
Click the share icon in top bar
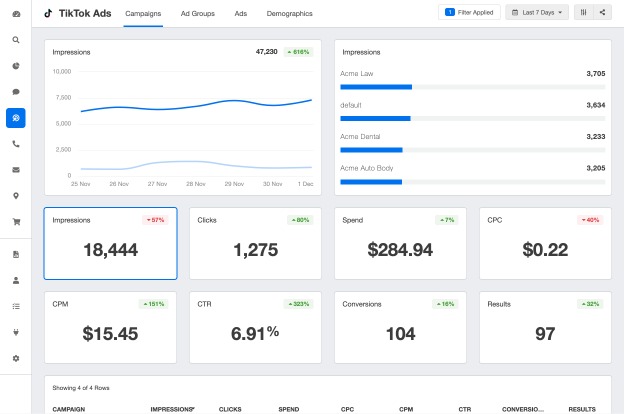(602, 13)
